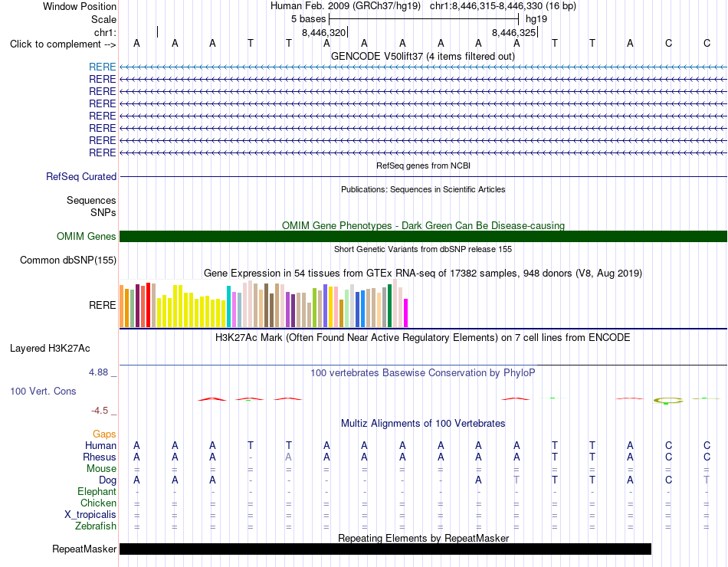The image size is (728, 567).
Task: Select the dark green bar in GTEx chart
Action: tap(389, 306)
